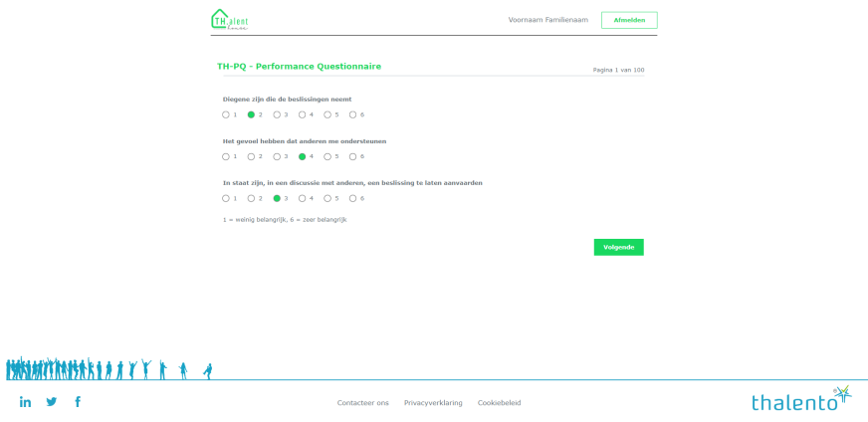The image size is (868, 422).
Task: Click the Thalento logo in footer
Action: pos(801,400)
